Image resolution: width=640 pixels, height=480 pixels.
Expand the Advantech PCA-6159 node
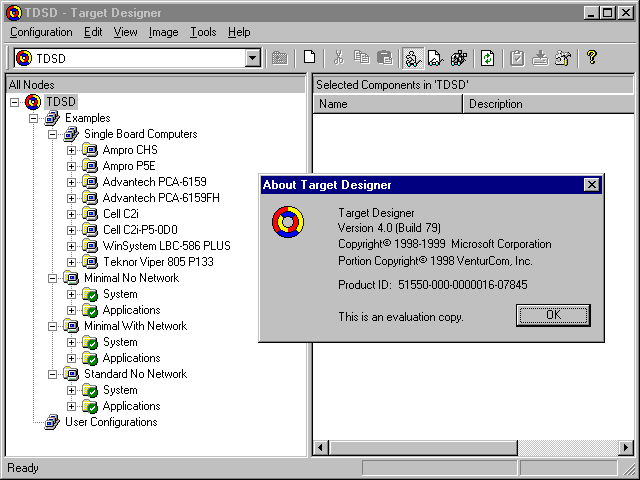tap(71, 182)
